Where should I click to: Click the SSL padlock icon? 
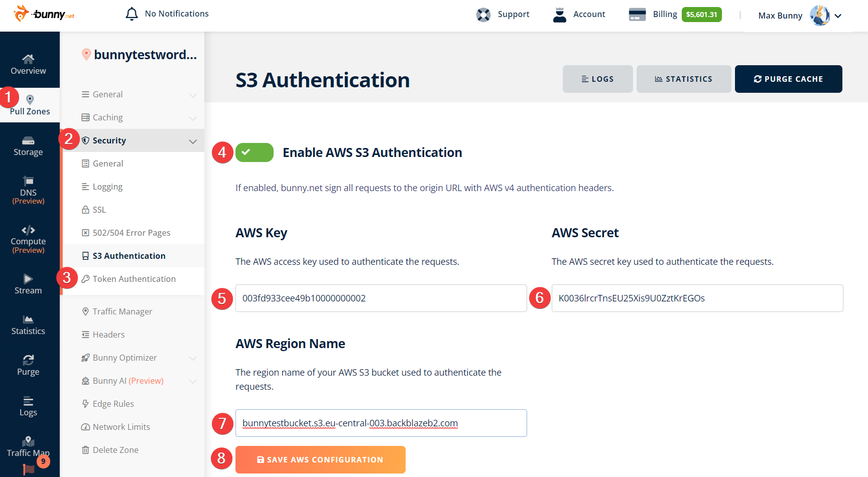[x=85, y=210]
